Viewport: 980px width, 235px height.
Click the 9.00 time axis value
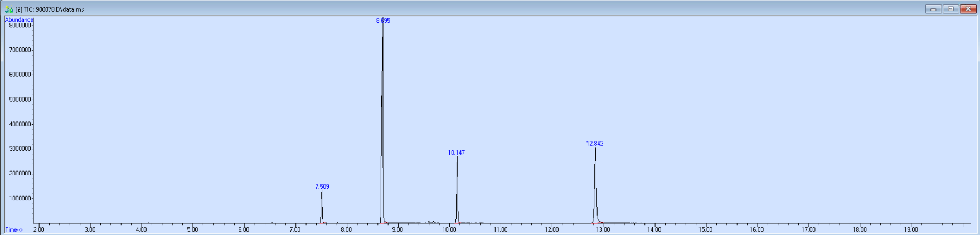click(x=397, y=229)
